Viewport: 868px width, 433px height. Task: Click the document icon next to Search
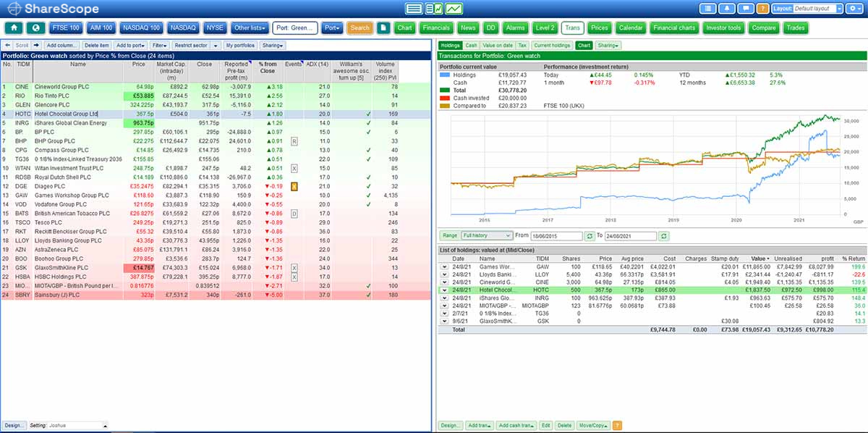pos(383,28)
